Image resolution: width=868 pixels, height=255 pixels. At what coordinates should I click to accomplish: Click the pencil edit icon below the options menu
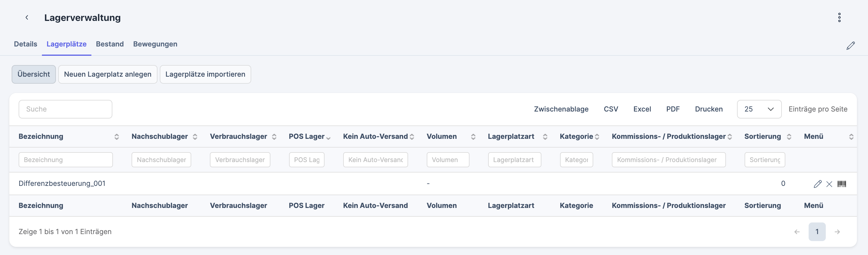coord(850,46)
